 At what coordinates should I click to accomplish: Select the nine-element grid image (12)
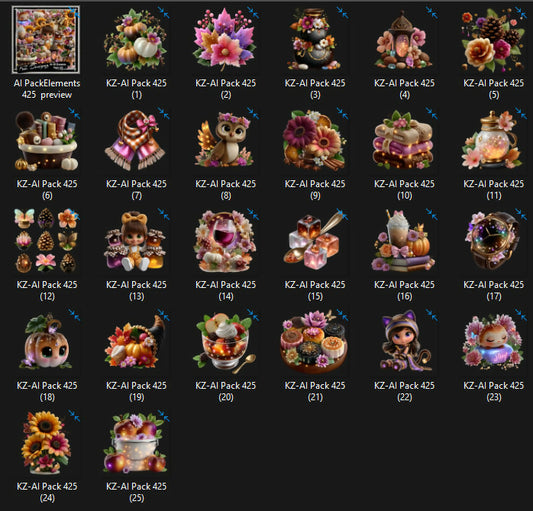47,241
